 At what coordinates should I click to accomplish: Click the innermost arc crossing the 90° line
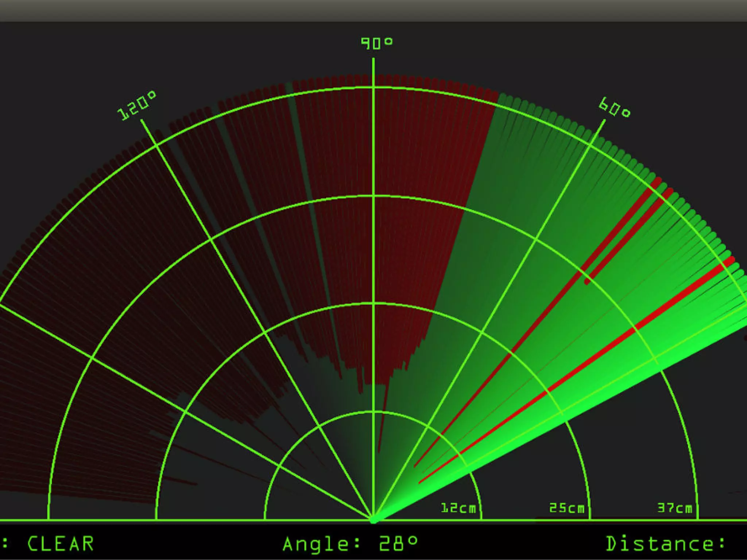coord(373,412)
